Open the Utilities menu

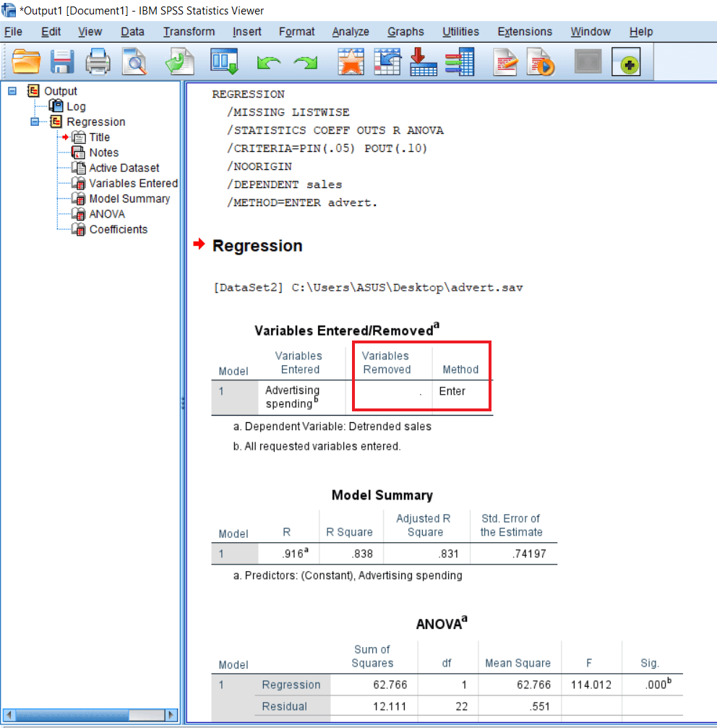pos(460,32)
